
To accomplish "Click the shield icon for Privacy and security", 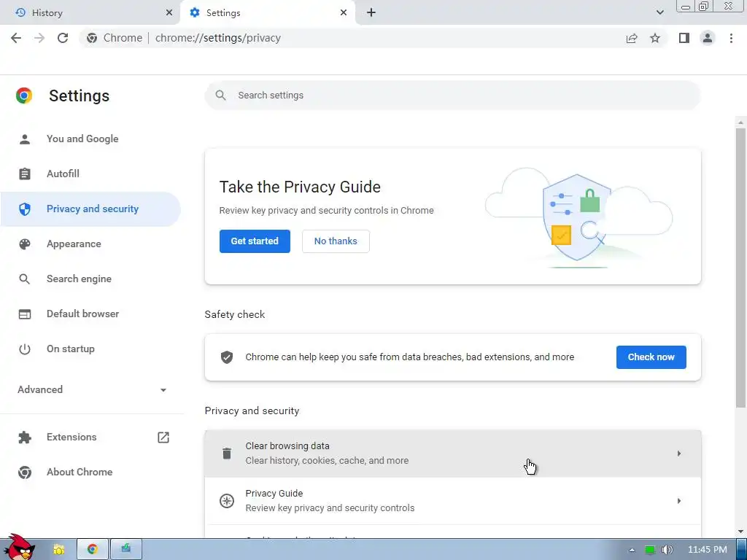I will coord(25,209).
